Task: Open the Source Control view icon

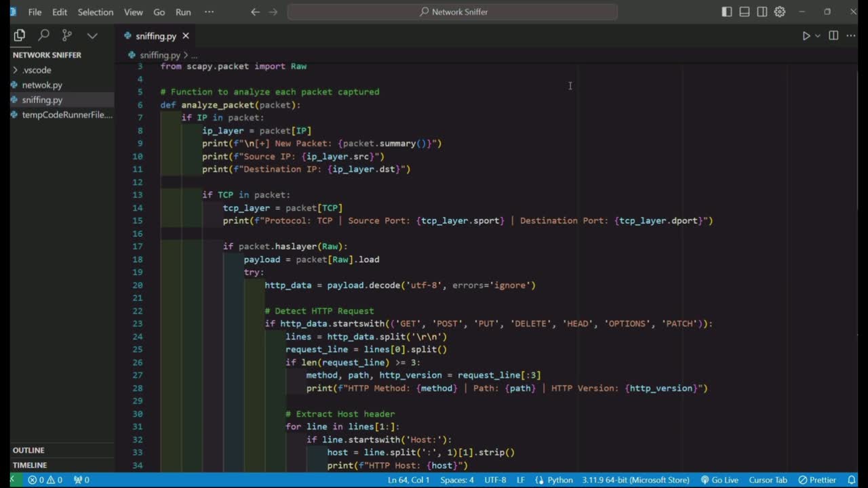Action: click(67, 35)
